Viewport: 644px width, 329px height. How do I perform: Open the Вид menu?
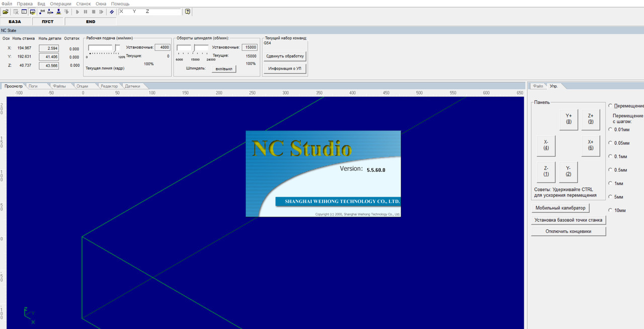[x=41, y=4]
